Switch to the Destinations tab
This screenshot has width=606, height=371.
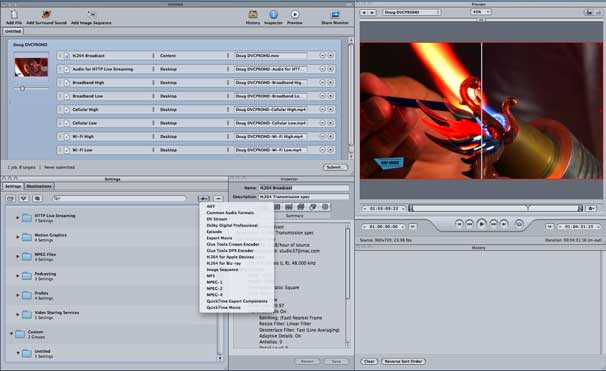click(39, 186)
